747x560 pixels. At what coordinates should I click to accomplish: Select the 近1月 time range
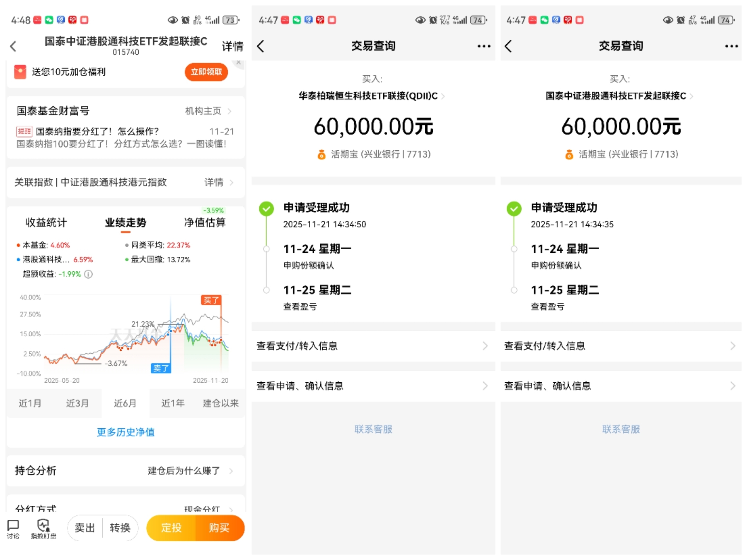click(30, 403)
